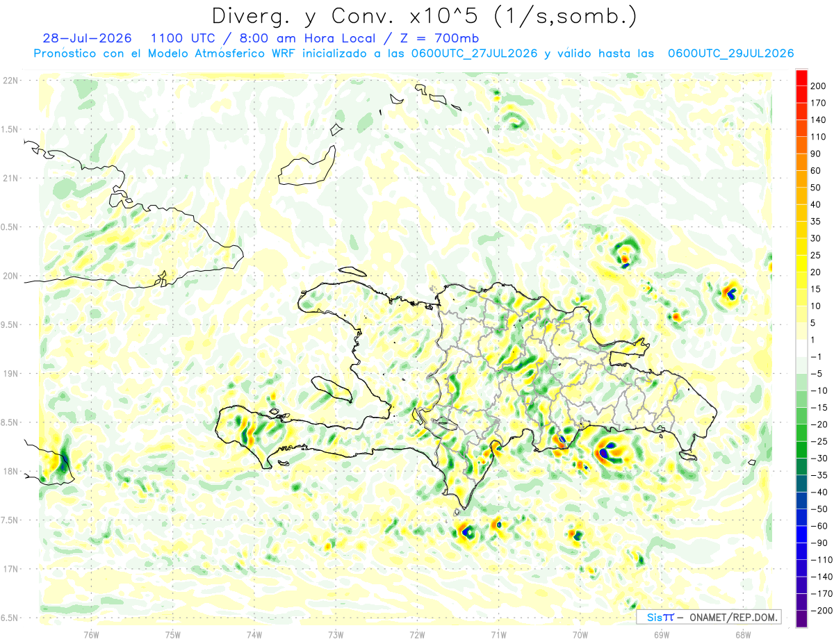834x644 pixels.
Task: Click the color segment between -50 and -60
Action: [x=801, y=518]
